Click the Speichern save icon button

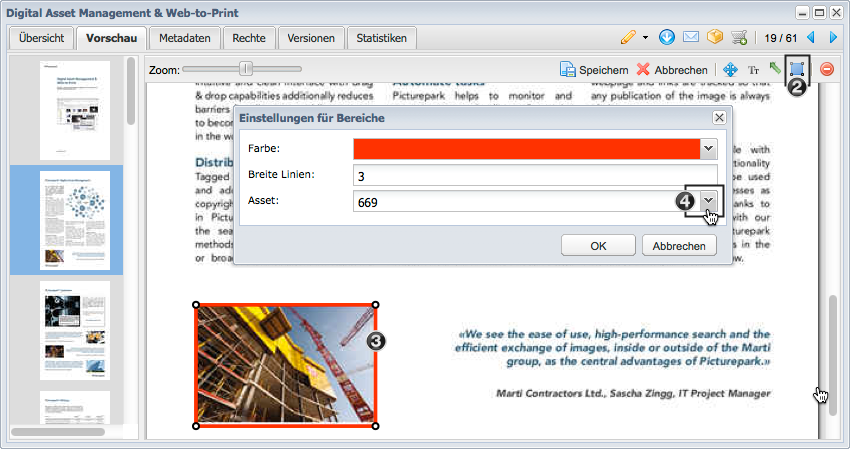594,69
